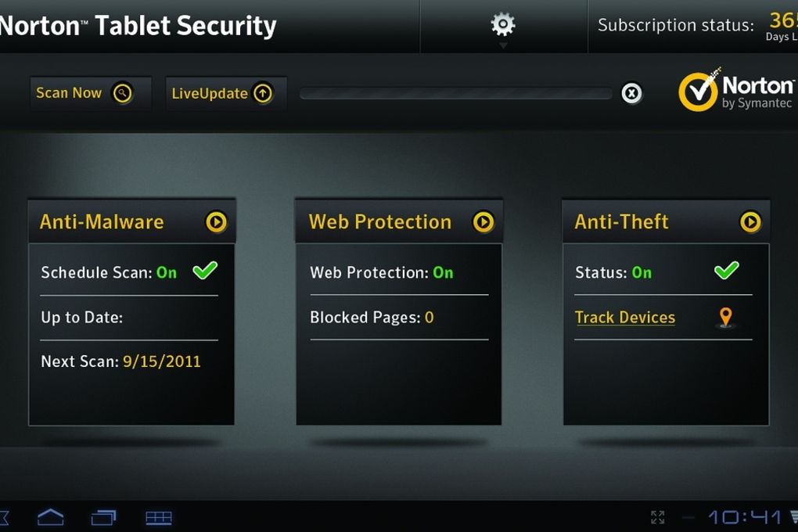Open the Web Protection panel arrow icon
The width and height of the screenshot is (798, 532).
coord(483,222)
